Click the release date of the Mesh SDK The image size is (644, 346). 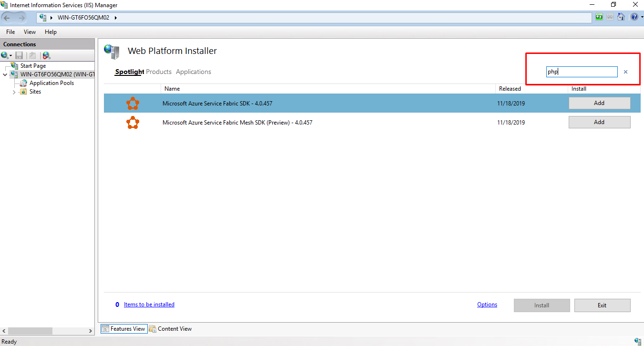pyautogui.click(x=511, y=123)
